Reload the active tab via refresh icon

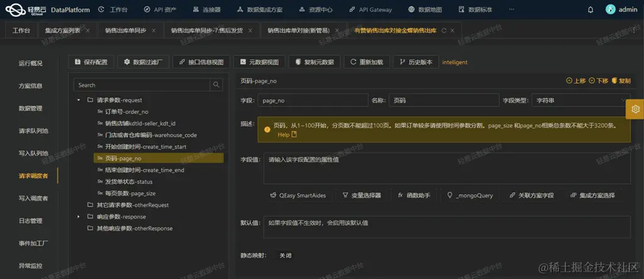[x=443, y=30]
